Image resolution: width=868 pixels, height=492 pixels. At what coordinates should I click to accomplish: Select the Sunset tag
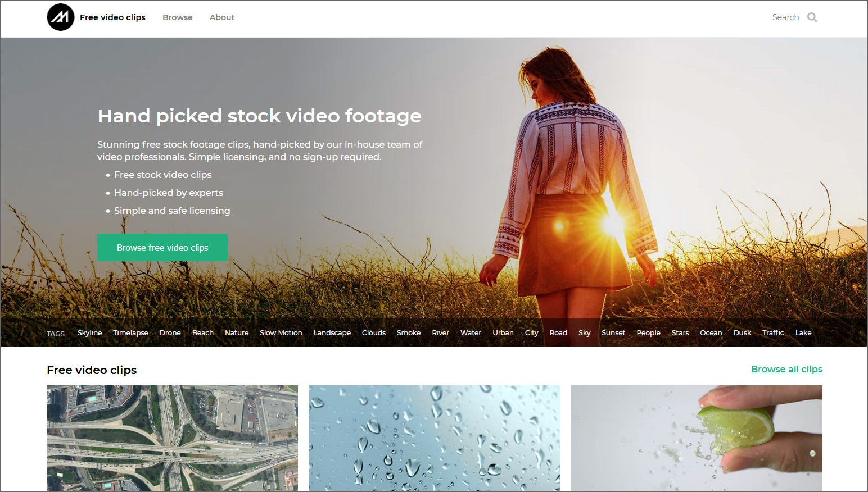tap(613, 332)
